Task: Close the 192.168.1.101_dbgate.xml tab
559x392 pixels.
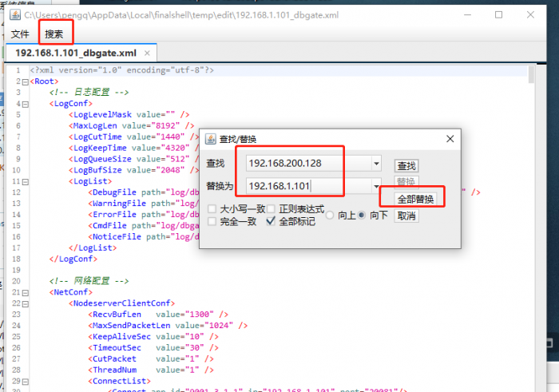Action: (147, 53)
